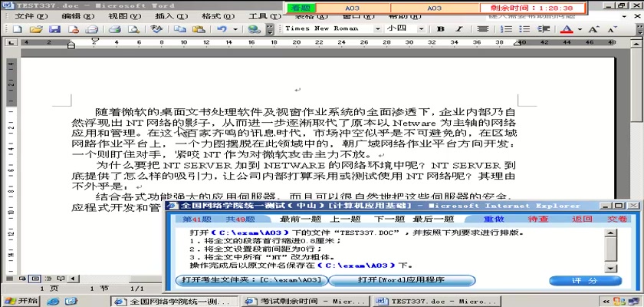Click the 评分 scoring button
644x307 pixels.
pos(585,281)
